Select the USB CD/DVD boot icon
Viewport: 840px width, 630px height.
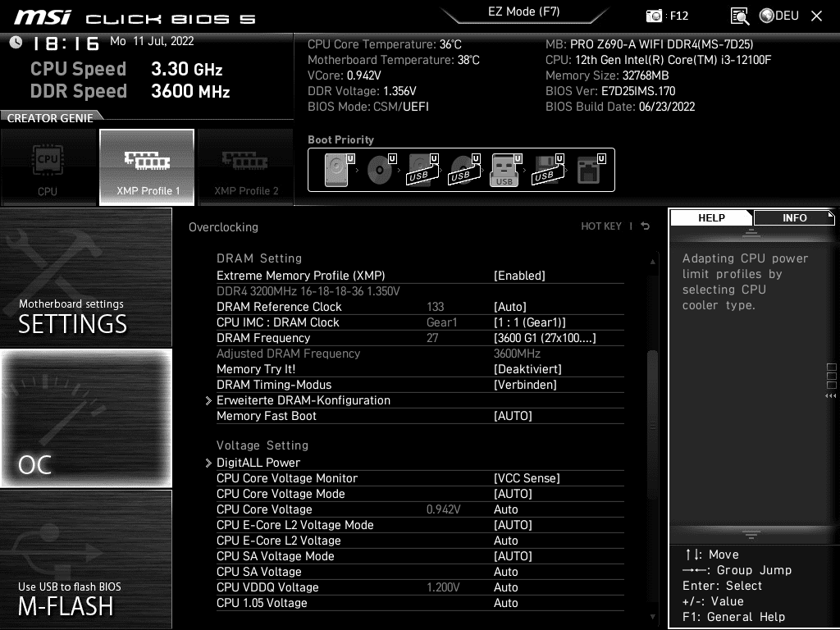pos(465,169)
